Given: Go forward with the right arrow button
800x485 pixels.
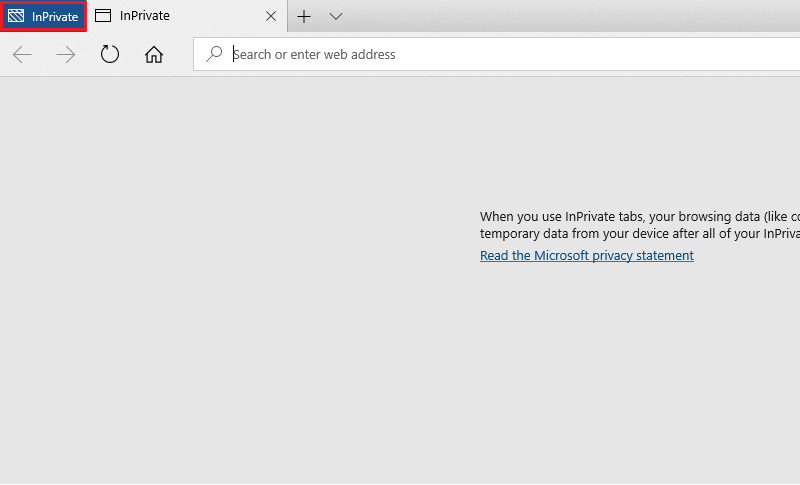Looking at the screenshot, I should click(x=66, y=54).
